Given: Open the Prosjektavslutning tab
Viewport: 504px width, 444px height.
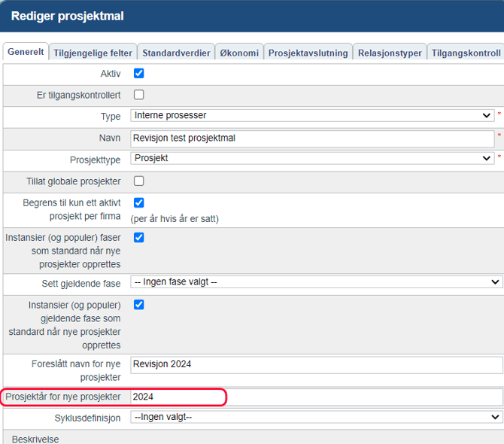Looking at the screenshot, I should (308, 53).
